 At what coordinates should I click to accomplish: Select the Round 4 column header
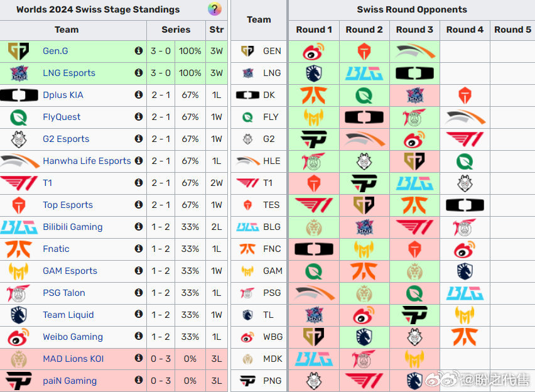coord(465,30)
